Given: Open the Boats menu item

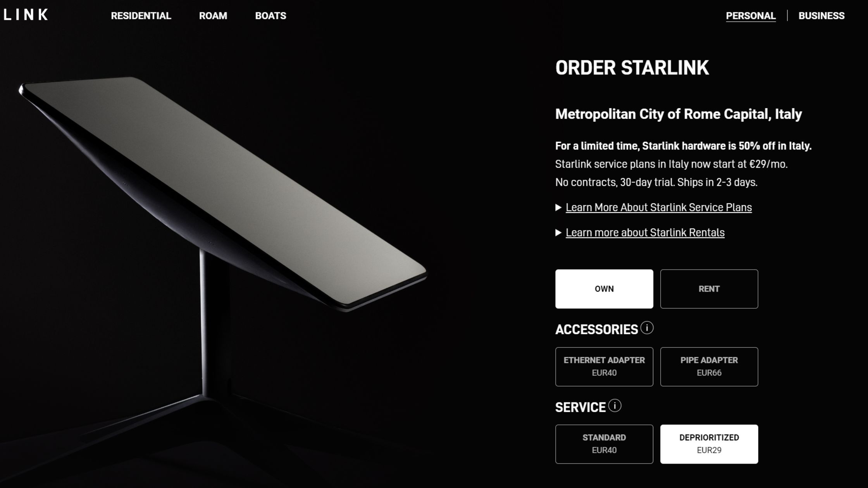Looking at the screenshot, I should click(270, 16).
